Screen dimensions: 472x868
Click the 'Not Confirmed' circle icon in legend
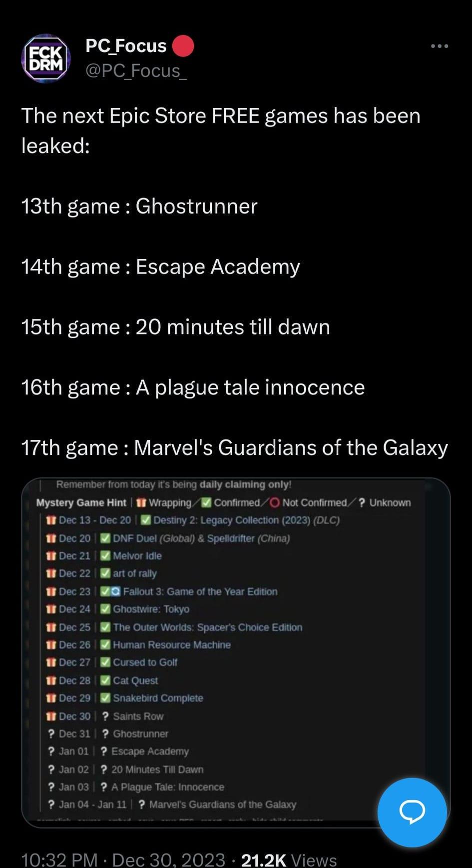click(x=274, y=502)
